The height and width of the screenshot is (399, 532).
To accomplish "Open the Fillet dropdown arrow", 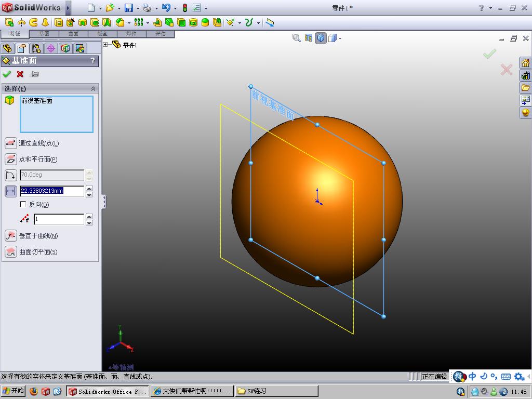I will tap(129, 23).
